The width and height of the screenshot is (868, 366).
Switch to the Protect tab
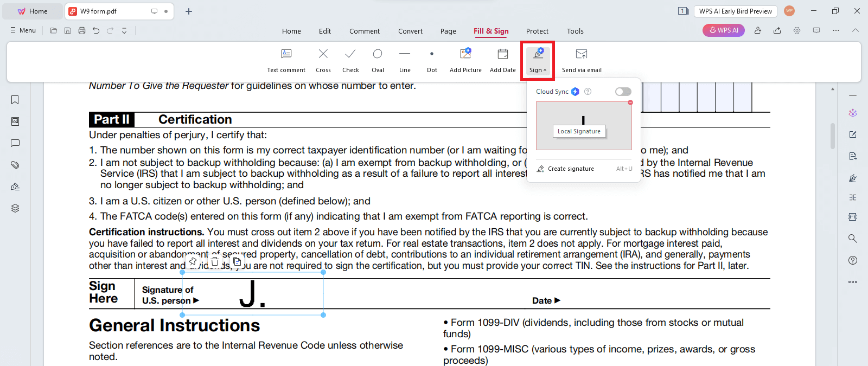pyautogui.click(x=537, y=31)
